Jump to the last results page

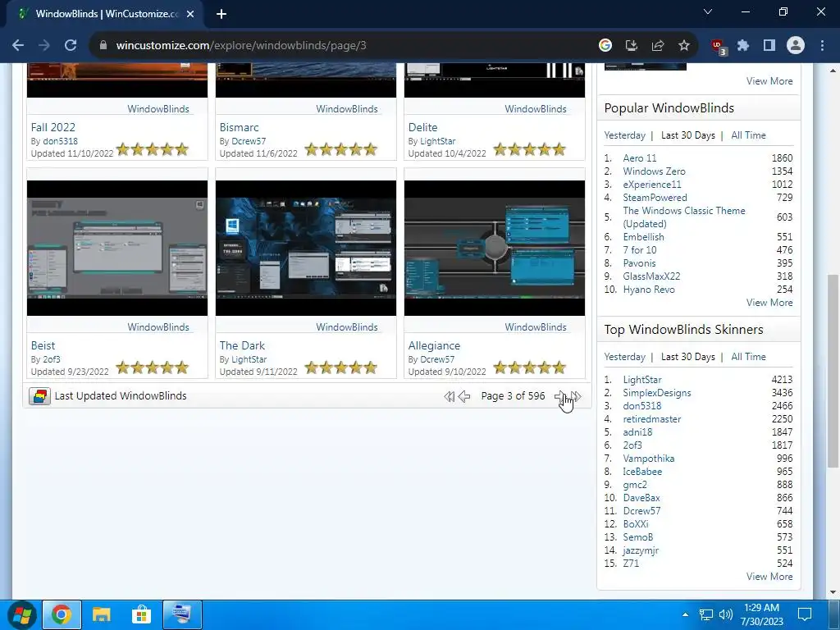(576, 396)
